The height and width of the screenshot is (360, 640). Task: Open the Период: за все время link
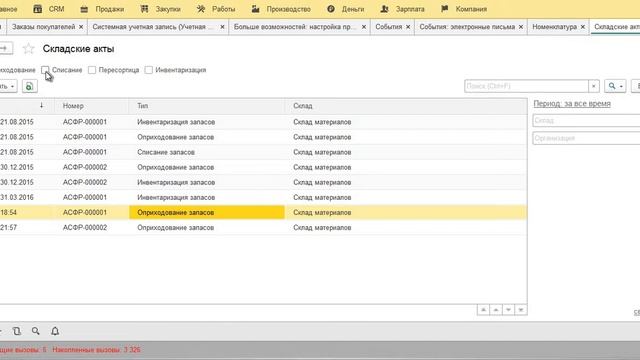572,104
